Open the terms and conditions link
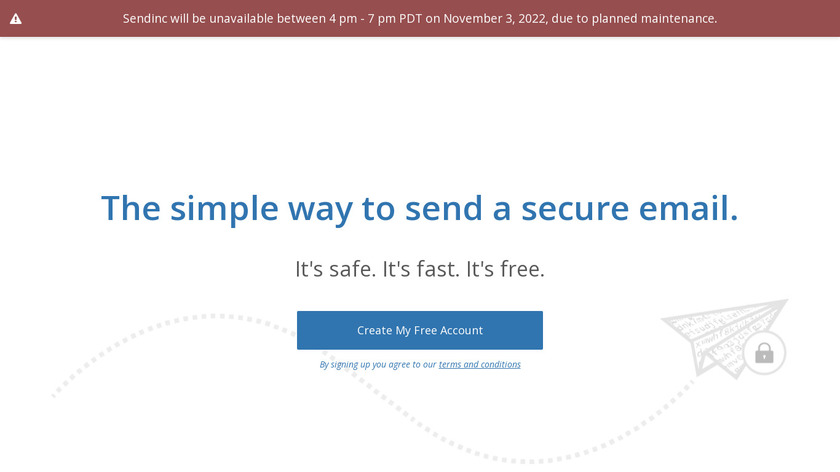This screenshot has height=472, width=840. click(x=479, y=365)
